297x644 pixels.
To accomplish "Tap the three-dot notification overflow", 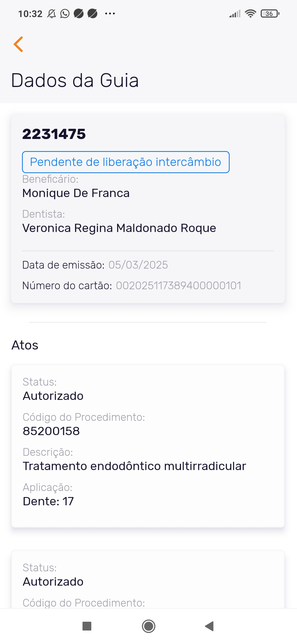I will coord(110,13).
